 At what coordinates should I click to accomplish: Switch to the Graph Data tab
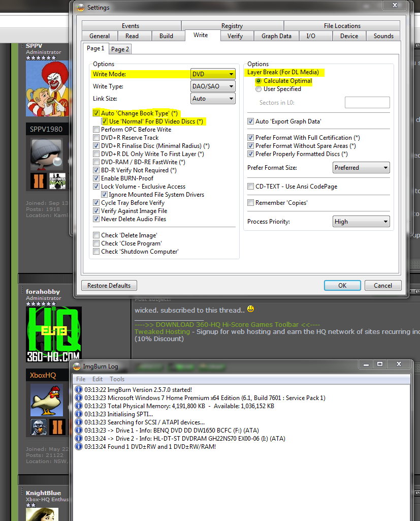[276, 36]
